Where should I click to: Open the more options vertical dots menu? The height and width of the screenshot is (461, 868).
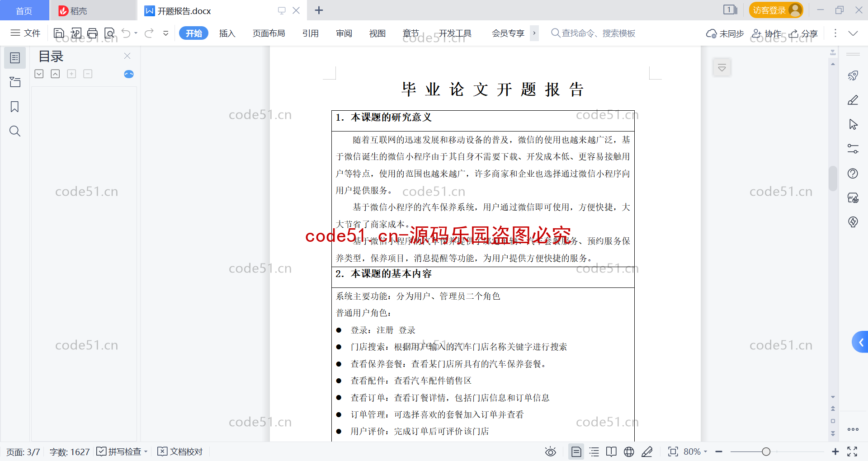(835, 33)
